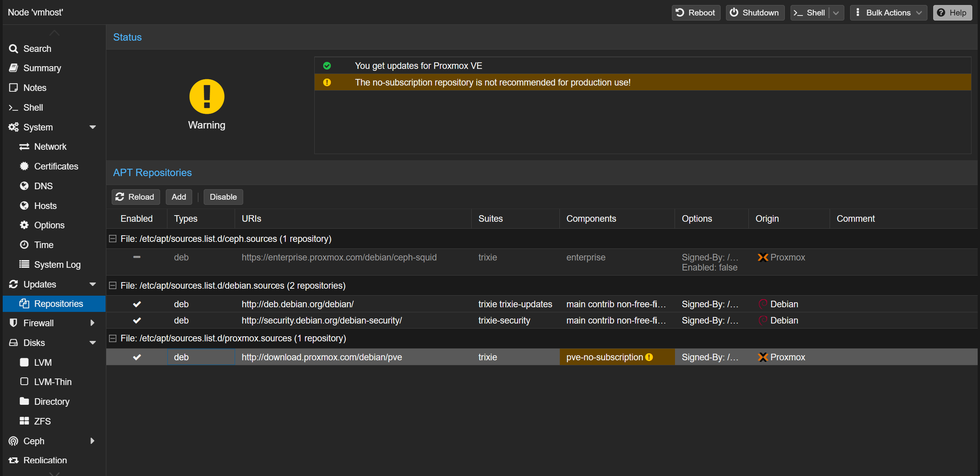Click the green checkmark status icon
The width and height of the screenshot is (980, 476).
tap(327, 66)
